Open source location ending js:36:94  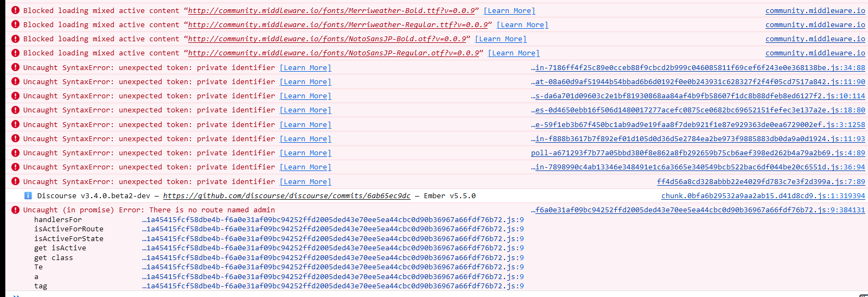[698, 167]
